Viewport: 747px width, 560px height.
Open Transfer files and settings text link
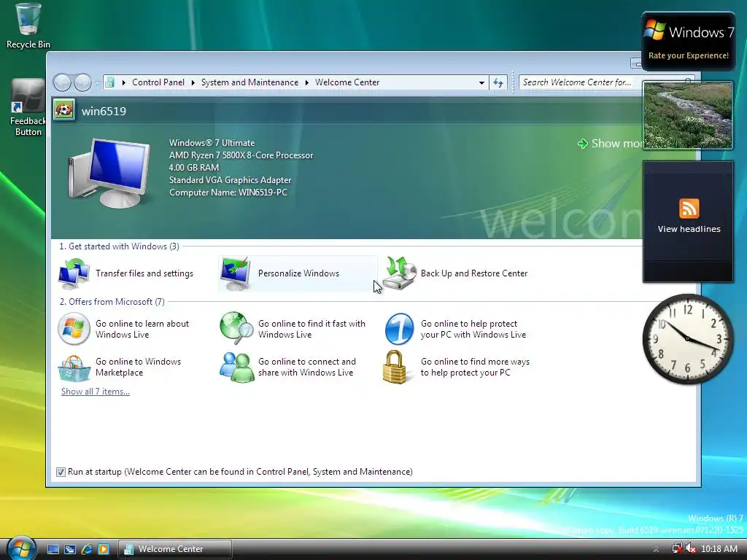pos(144,273)
